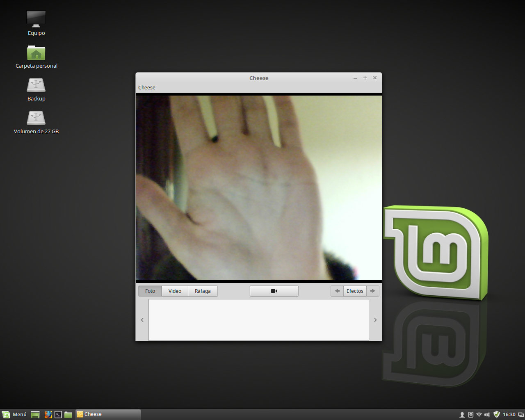Maximize the Cheese window

[x=365, y=78]
